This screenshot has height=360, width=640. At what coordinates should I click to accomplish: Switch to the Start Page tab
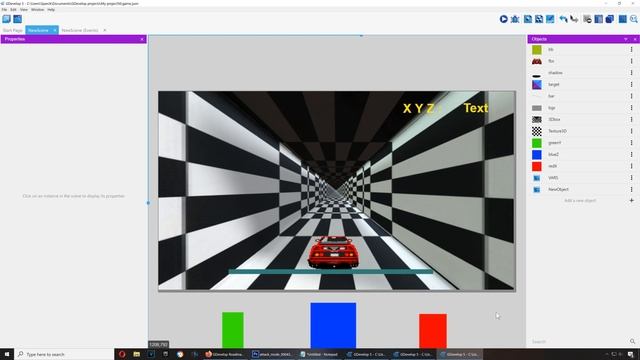13,30
